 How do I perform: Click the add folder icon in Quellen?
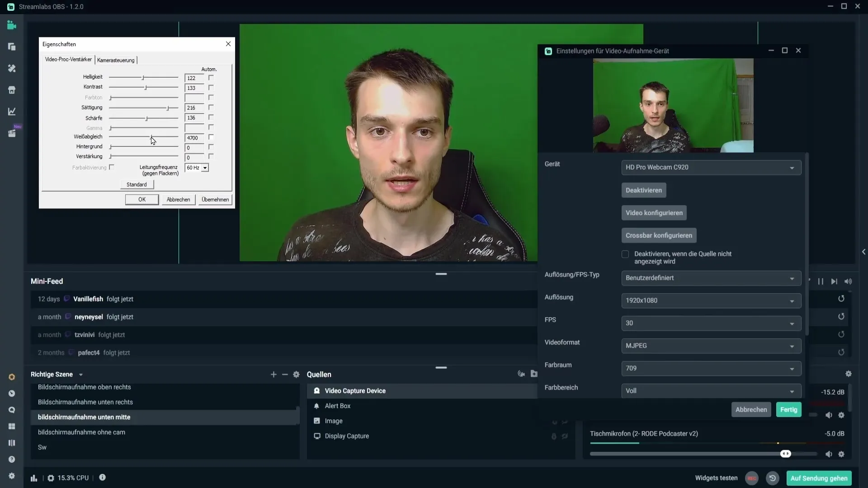point(534,374)
